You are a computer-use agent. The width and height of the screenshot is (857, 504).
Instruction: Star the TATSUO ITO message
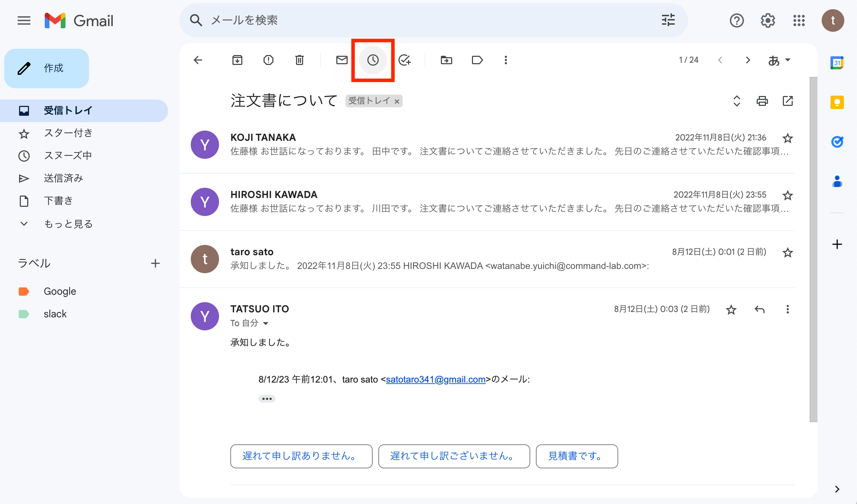[731, 310]
